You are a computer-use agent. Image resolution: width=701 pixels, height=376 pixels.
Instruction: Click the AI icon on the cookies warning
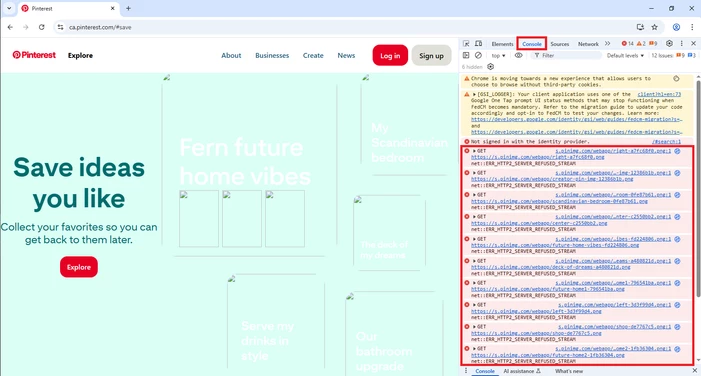(676, 79)
